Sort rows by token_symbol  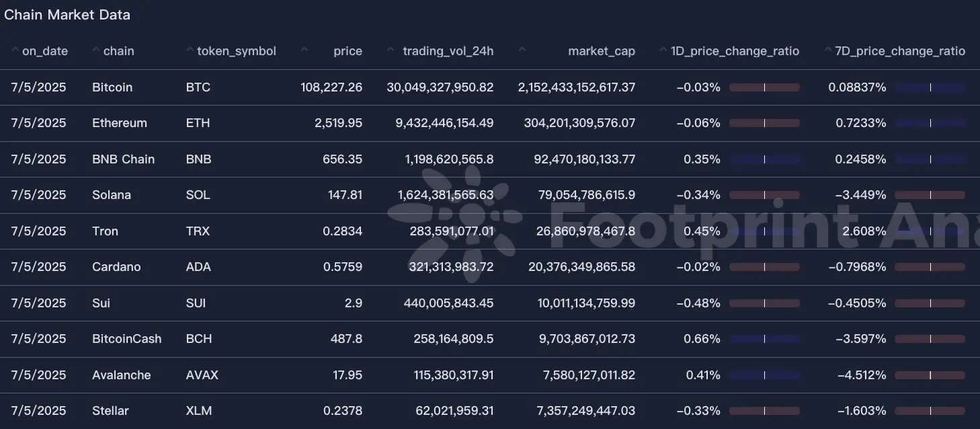point(188,50)
